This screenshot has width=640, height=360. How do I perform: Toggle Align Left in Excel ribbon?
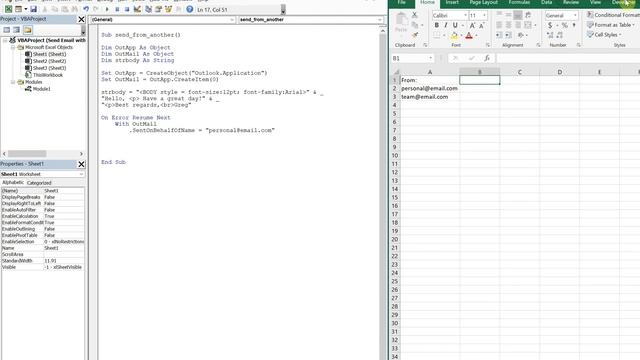tap(499, 25)
